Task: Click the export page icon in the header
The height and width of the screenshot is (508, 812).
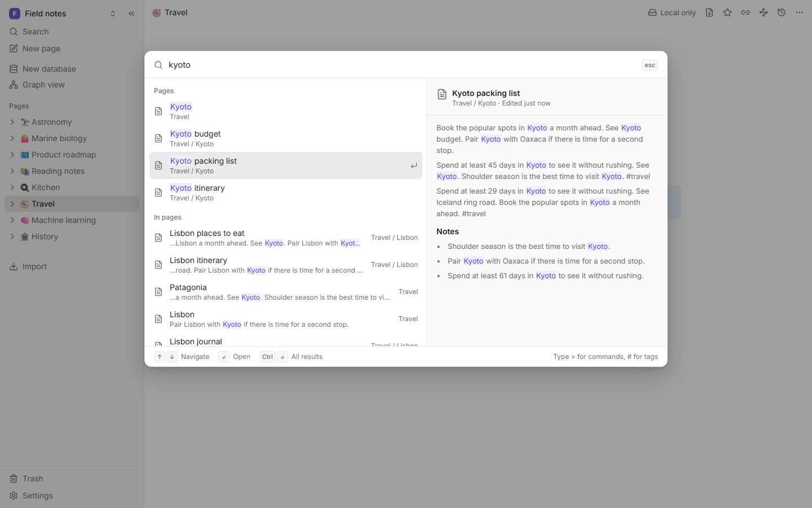Action: [x=709, y=12]
